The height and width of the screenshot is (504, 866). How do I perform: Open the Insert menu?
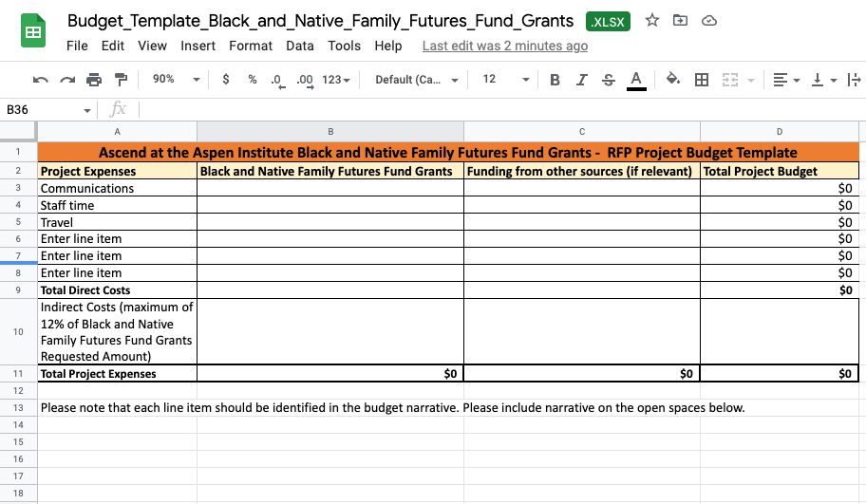(x=198, y=46)
